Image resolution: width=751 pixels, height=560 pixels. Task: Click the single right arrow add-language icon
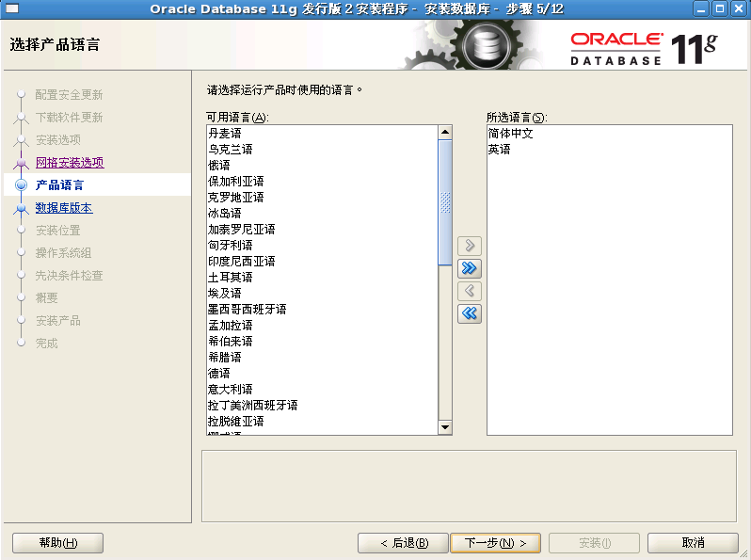pyautogui.click(x=470, y=246)
